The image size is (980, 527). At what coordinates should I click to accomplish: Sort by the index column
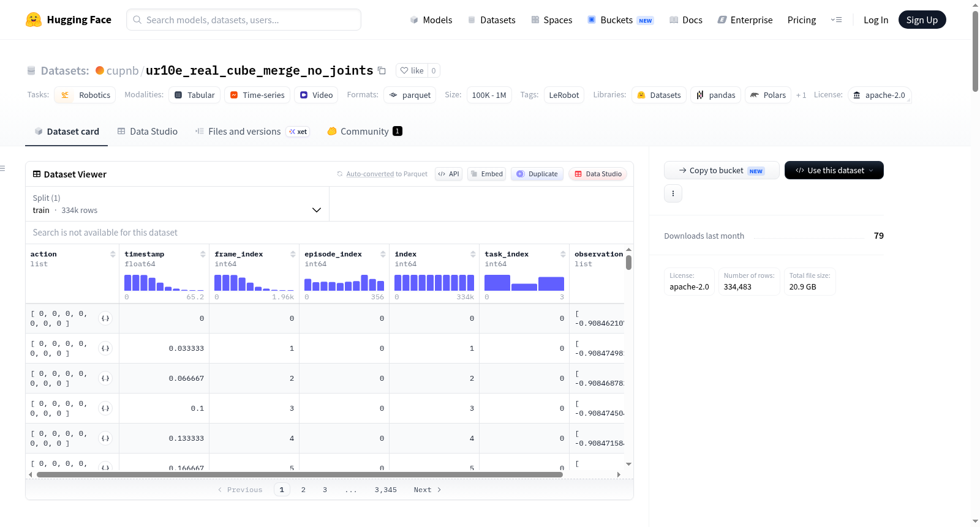473,254
